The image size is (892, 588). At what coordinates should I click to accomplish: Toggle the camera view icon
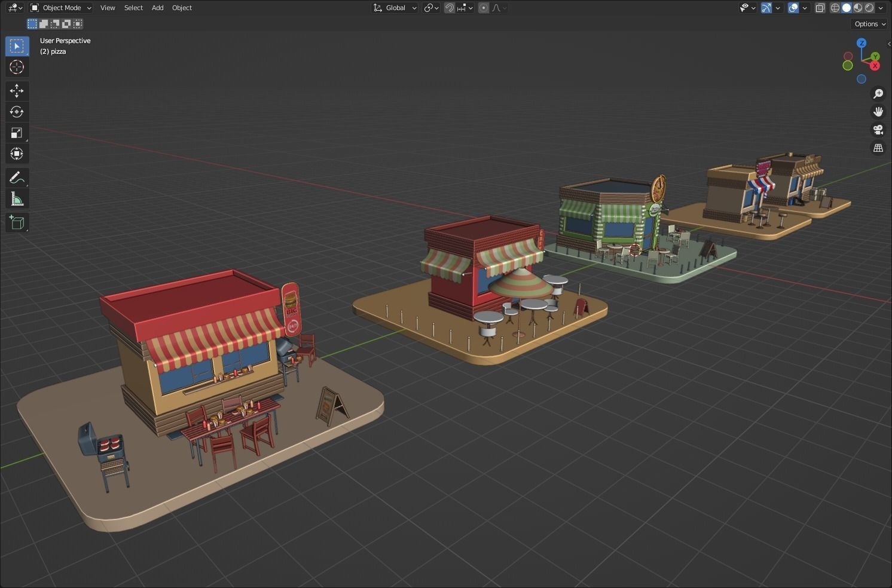click(878, 130)
